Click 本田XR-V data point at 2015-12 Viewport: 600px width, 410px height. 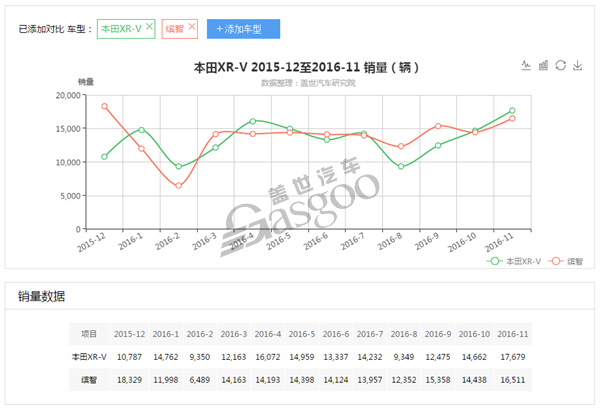104,157
